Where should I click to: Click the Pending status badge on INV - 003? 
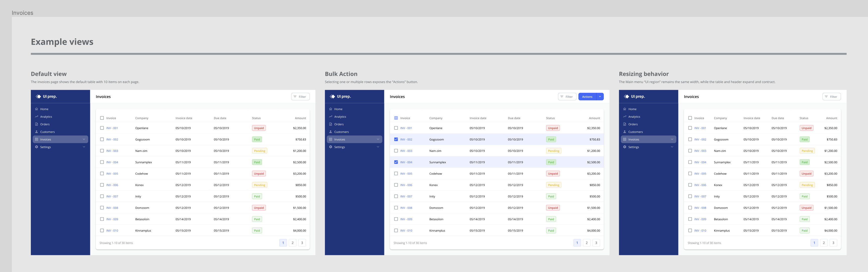[x=259, y=151]
